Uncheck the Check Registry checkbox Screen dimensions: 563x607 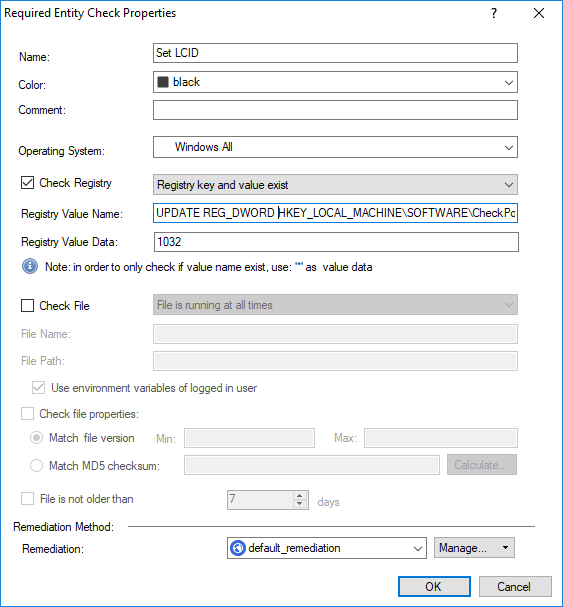[x=27, y=183]
